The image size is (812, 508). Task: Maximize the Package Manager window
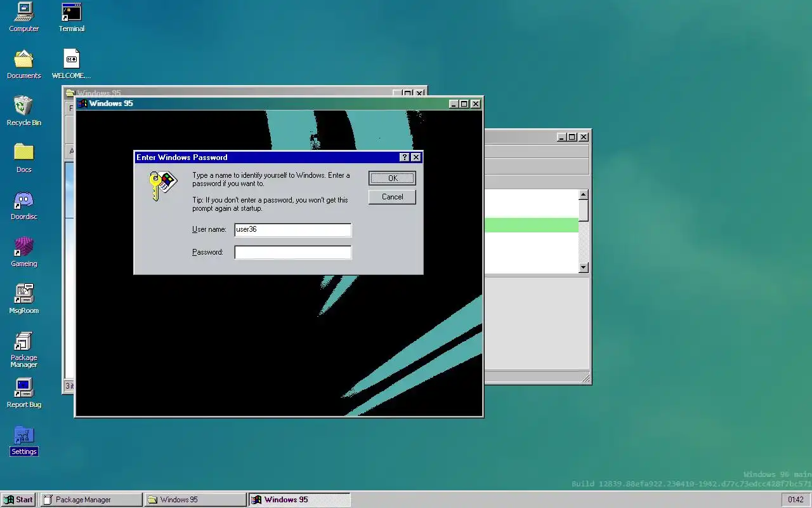click(x=572, y=137)
